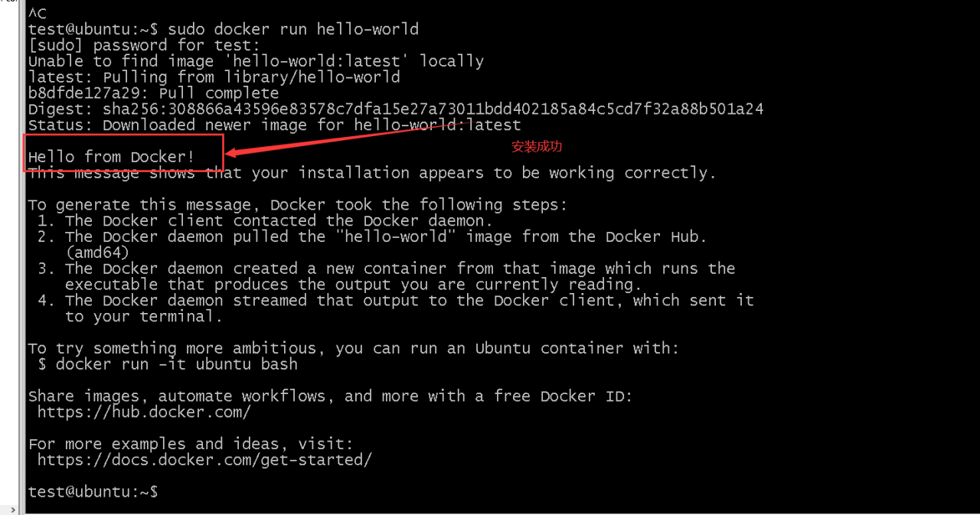Click the "Unable to find image" line
The width and height of the screenshot is (980, 515).
tap(256, 61)
